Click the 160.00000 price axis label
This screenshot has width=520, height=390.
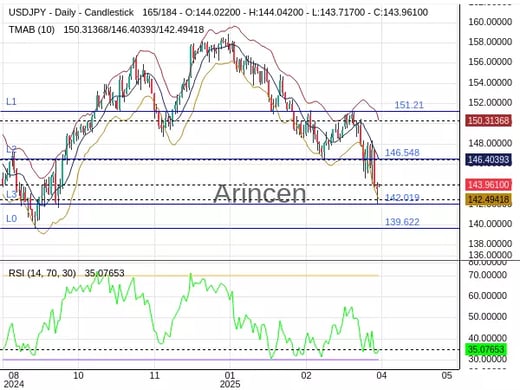[x=490, y=22]
